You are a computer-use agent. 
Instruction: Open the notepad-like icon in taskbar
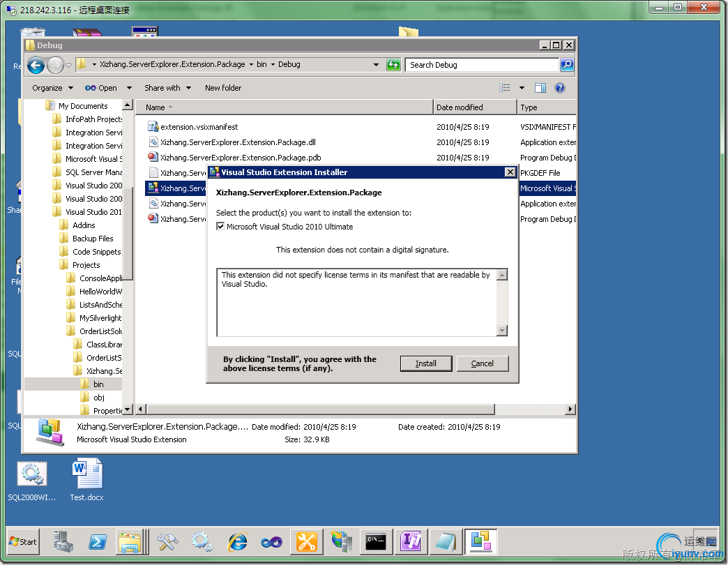point(446,542)
